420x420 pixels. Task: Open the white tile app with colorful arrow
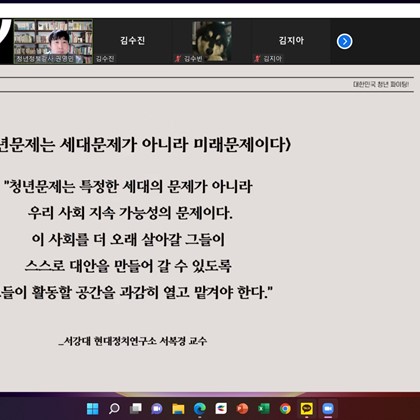tap(221, 408)
